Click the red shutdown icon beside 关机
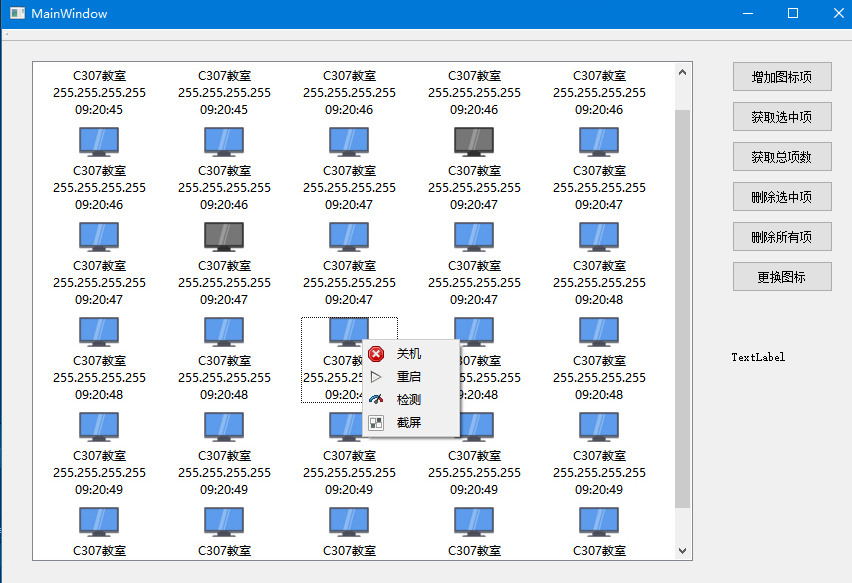The image size is (852, 583). pos(375,353)
